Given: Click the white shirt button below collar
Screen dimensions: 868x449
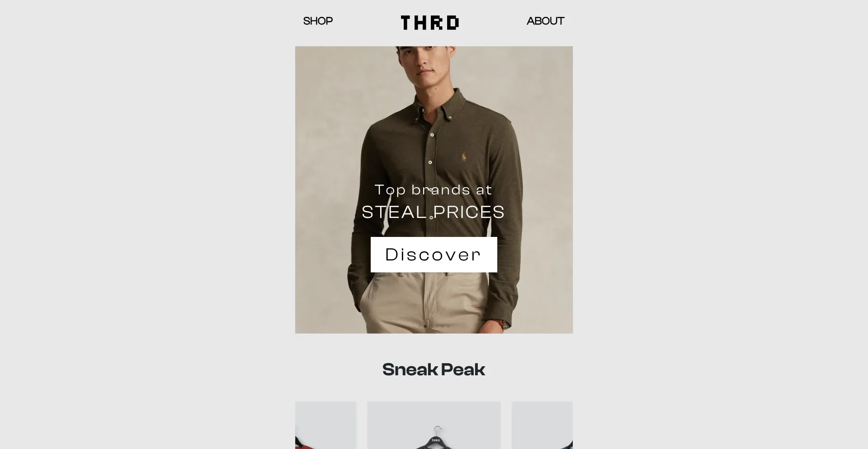Looking at the screenshot, I should [x=432, y=135].
